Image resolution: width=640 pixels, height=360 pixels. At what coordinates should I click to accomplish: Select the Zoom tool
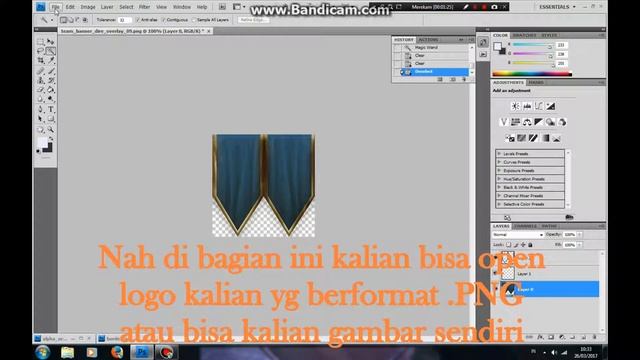pyautogui.click(x=51, y=129)
